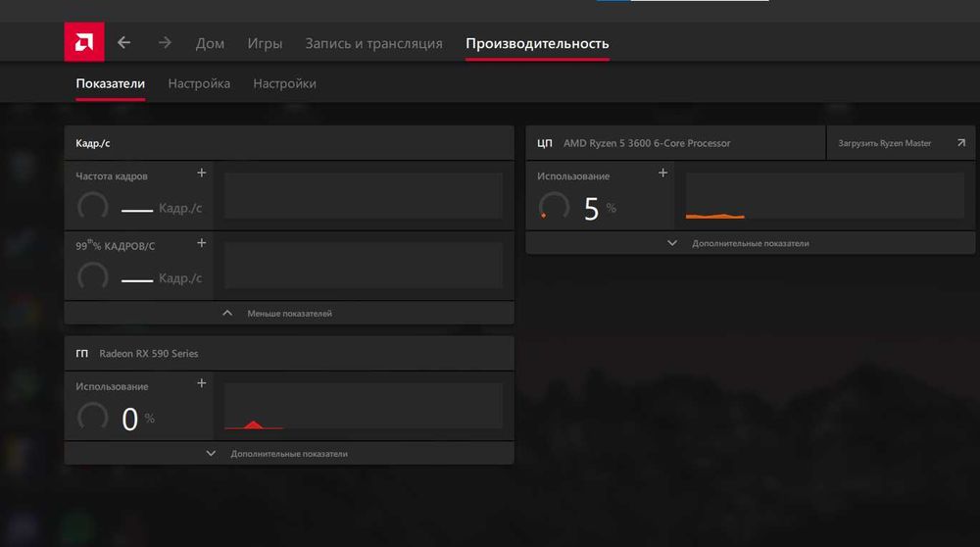Click the GPU usage gauge dial
Image resolution: width=980 pixels, height=547 pixels.
click(x=92, y=417)
